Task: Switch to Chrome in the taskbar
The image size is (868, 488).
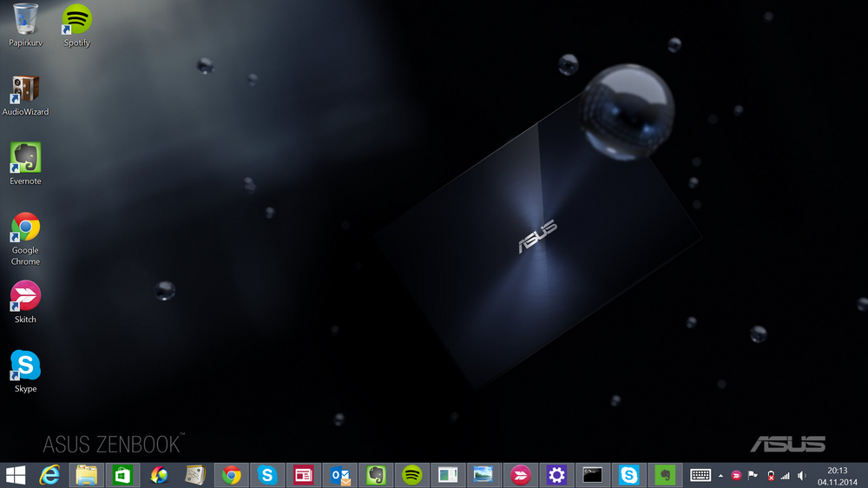Action: coord(232,475)
